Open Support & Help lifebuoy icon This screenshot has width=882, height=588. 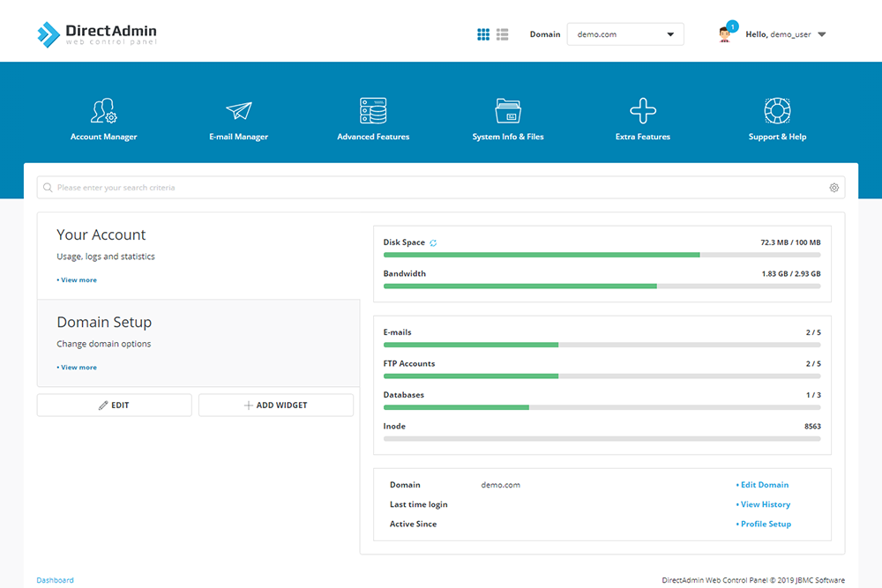(777, 111)
